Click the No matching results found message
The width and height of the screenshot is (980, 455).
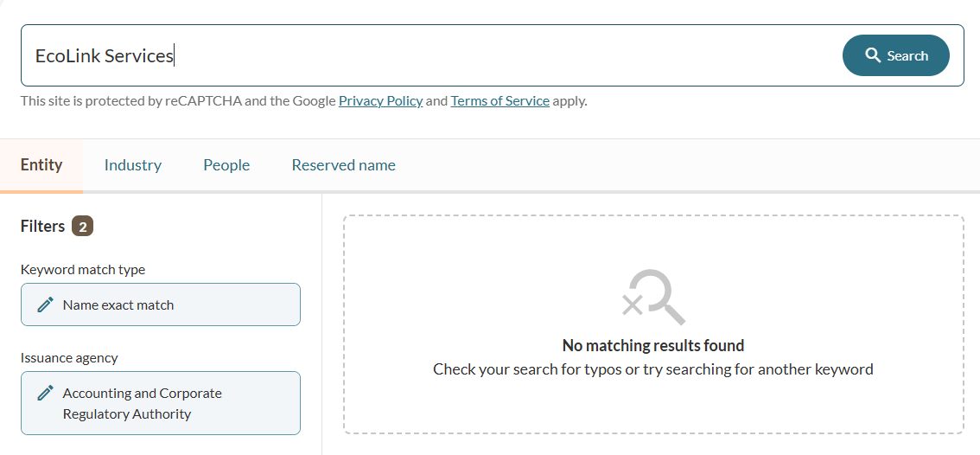(653, 345)
